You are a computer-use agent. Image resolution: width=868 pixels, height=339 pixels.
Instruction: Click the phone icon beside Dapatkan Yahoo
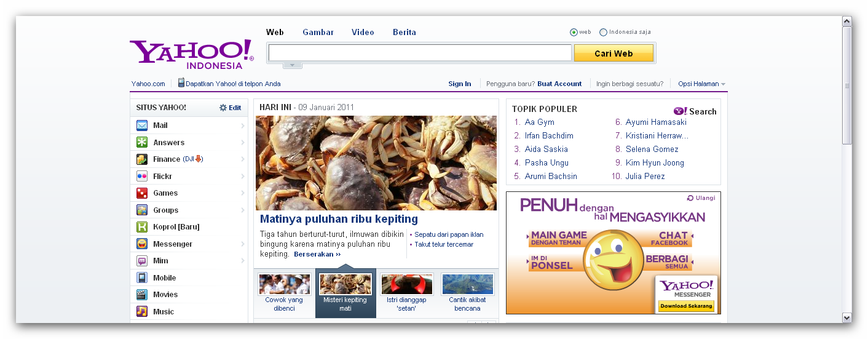[x=181, y=83]
